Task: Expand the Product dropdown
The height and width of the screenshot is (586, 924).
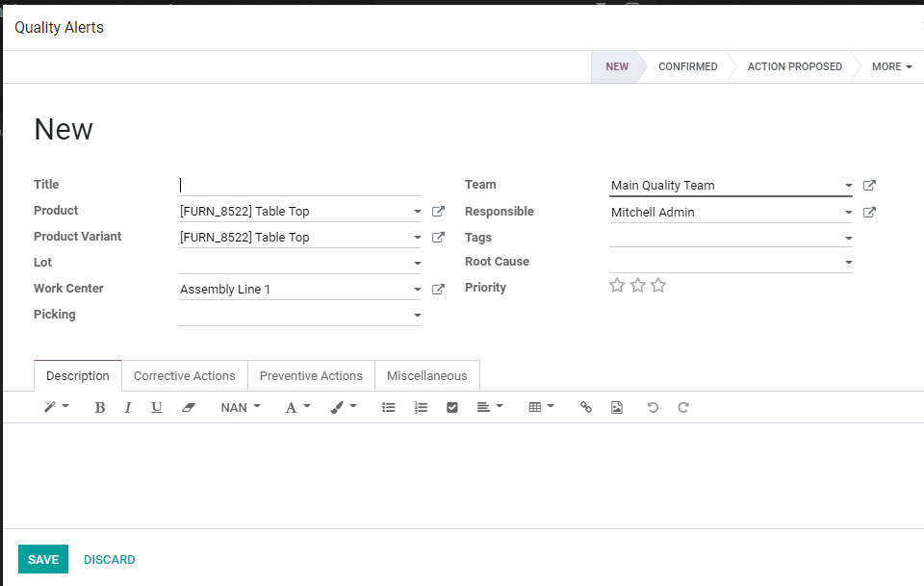Action: click(x=417, y=211)
